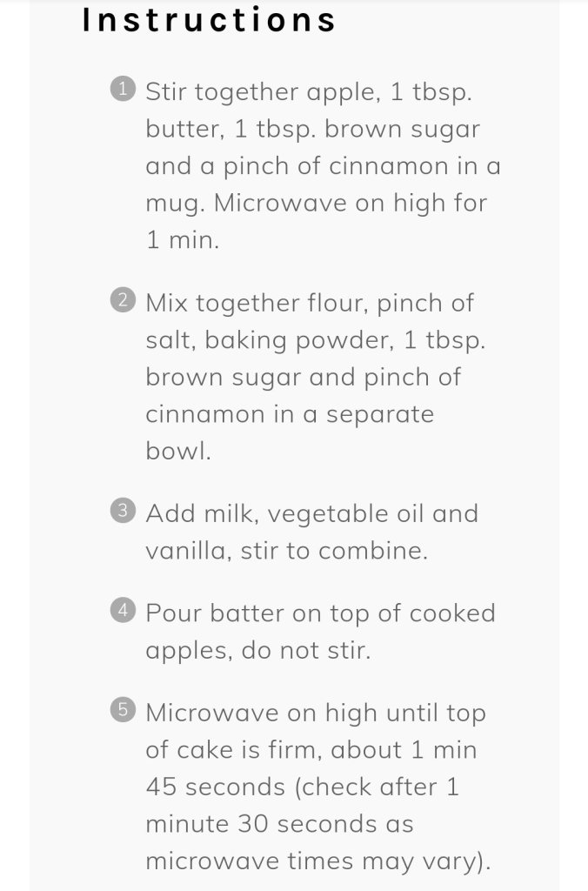Click the "45 seconds (check after 1" line
Image resolution: width=588 pixels, height=891 pixels.
(x=302, y=787)
